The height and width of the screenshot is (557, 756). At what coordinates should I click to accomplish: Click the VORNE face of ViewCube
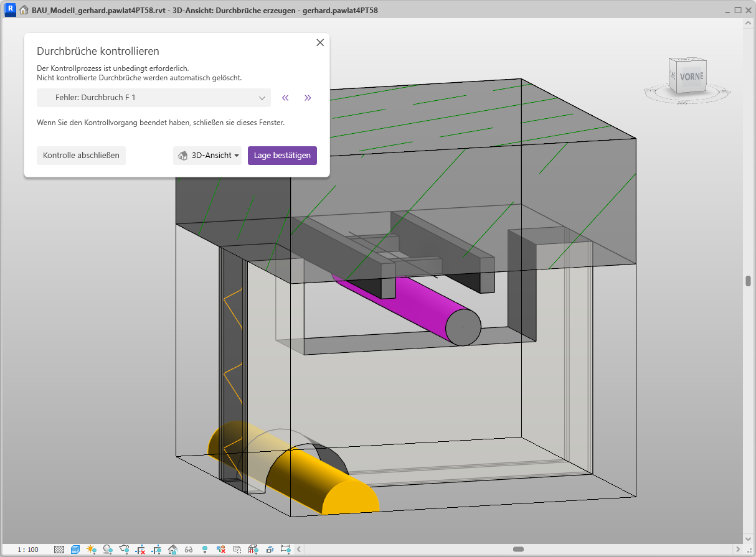pos(691,77)
